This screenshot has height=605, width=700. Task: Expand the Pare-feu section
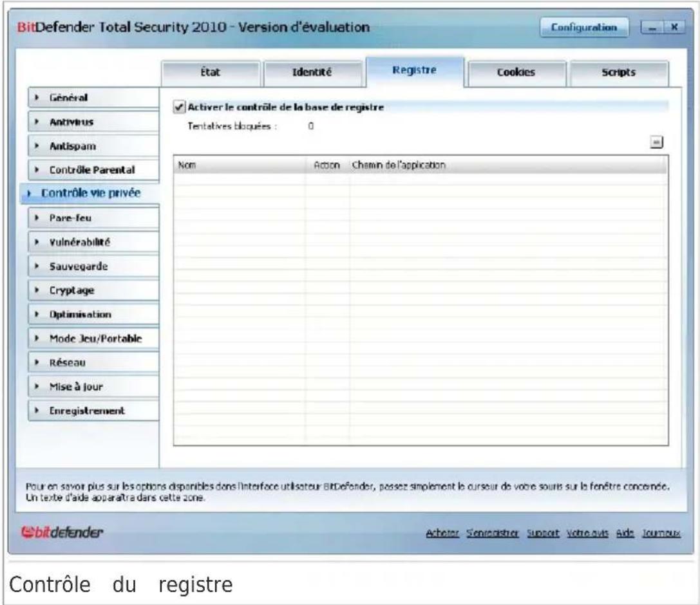93,218
